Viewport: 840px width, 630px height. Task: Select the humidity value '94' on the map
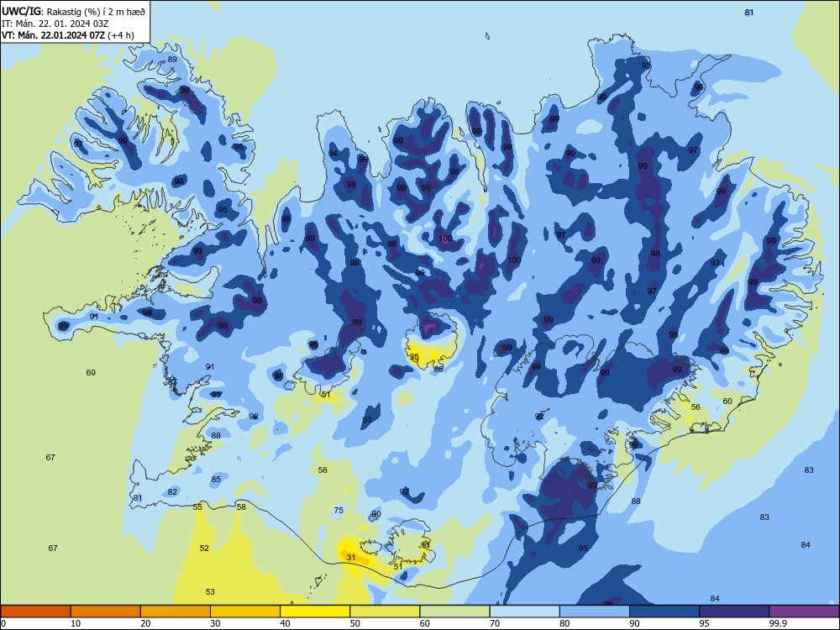click(x=333, y=154)
